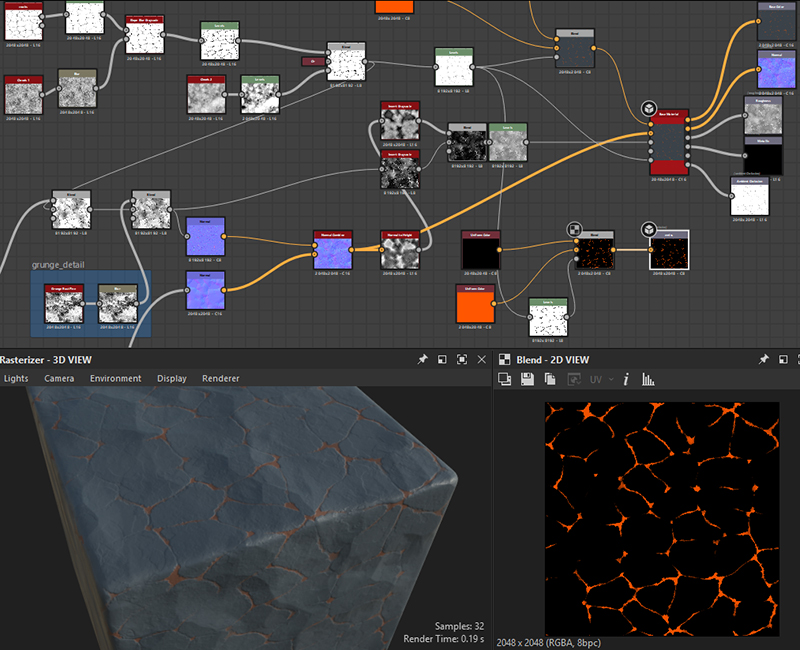Click the info icon in 2D view toolbar
The width and height of the screenshot is (800, 650).
point(626,379)
